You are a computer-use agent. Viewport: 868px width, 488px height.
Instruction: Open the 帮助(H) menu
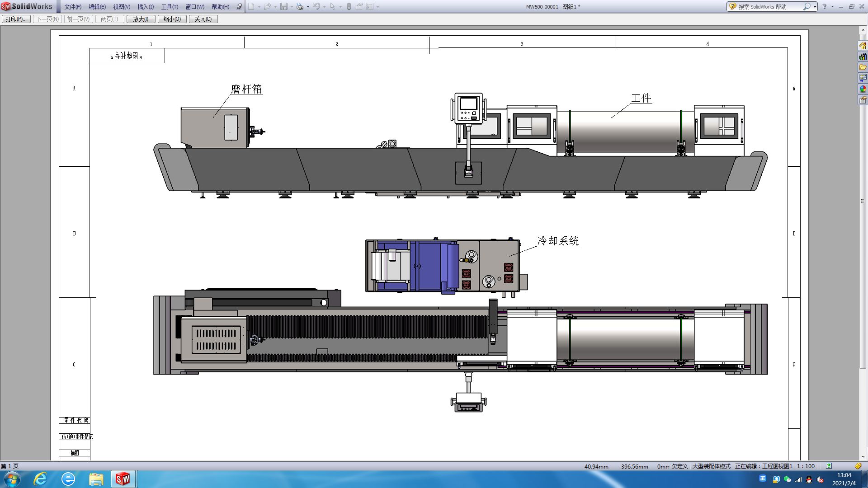pos(221,7)
